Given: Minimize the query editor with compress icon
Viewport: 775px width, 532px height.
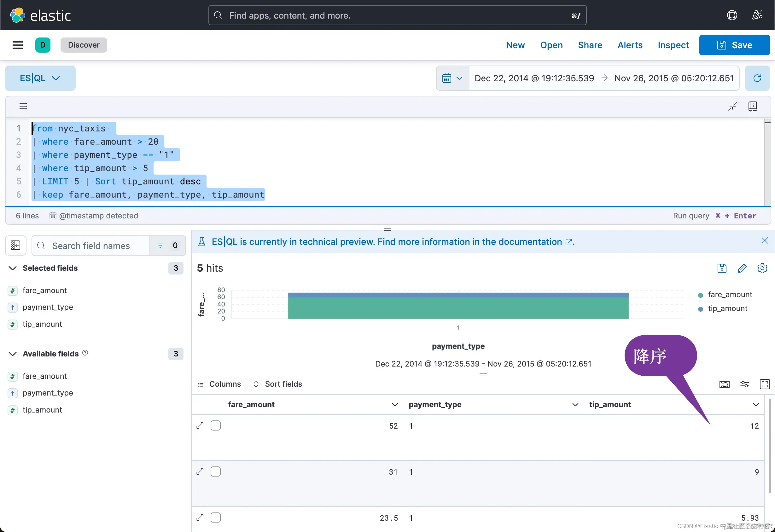Looking at the screenshot, I should click(732, 106).
